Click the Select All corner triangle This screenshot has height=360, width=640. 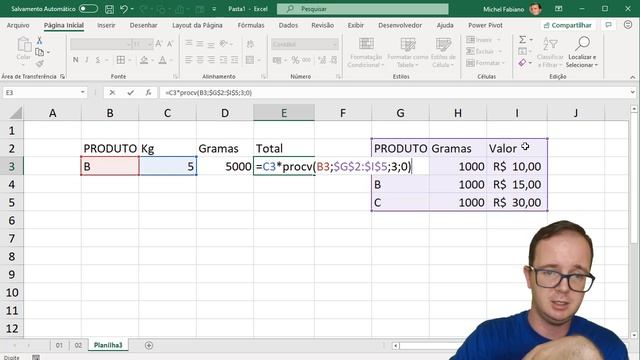[x=16, y=113]
